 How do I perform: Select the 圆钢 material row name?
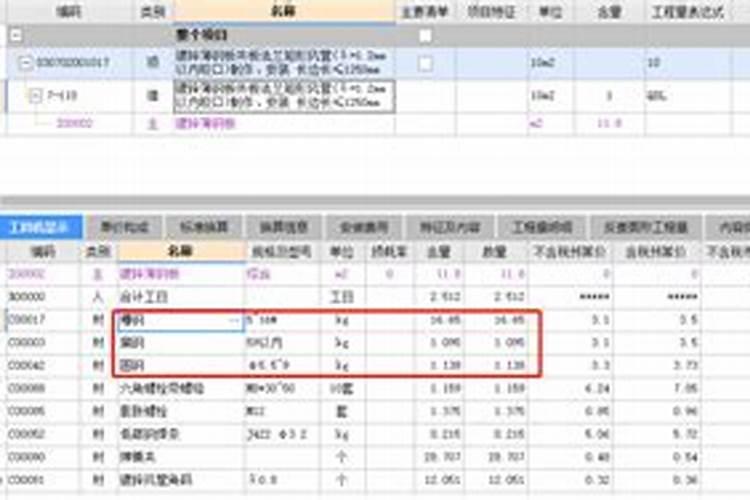point(180,366)
